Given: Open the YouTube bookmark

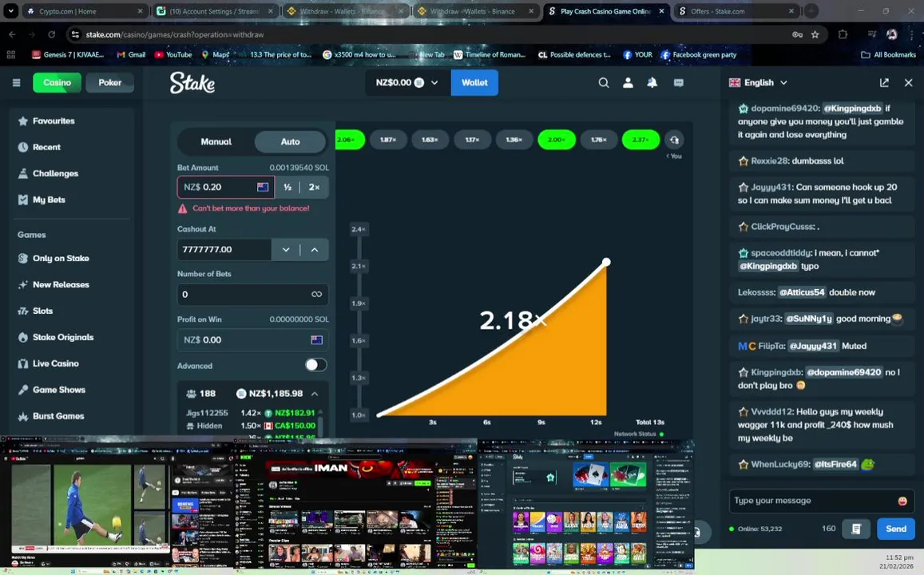Looking at the screenshot, I should [x=173, y=55].
